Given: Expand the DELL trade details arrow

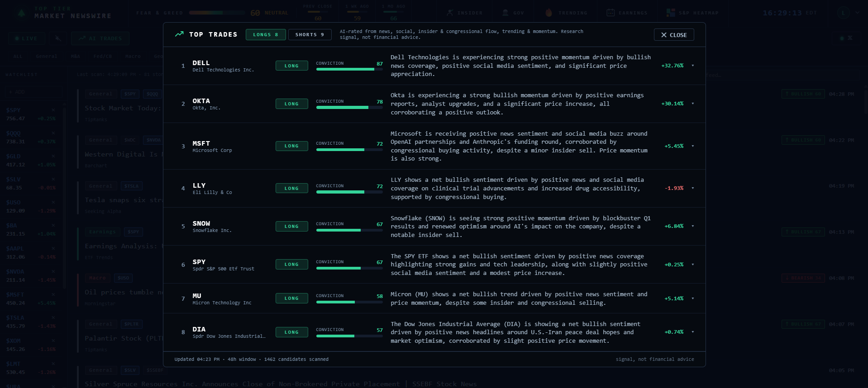Looking at the screenshot, I should [x=693, y=66].
